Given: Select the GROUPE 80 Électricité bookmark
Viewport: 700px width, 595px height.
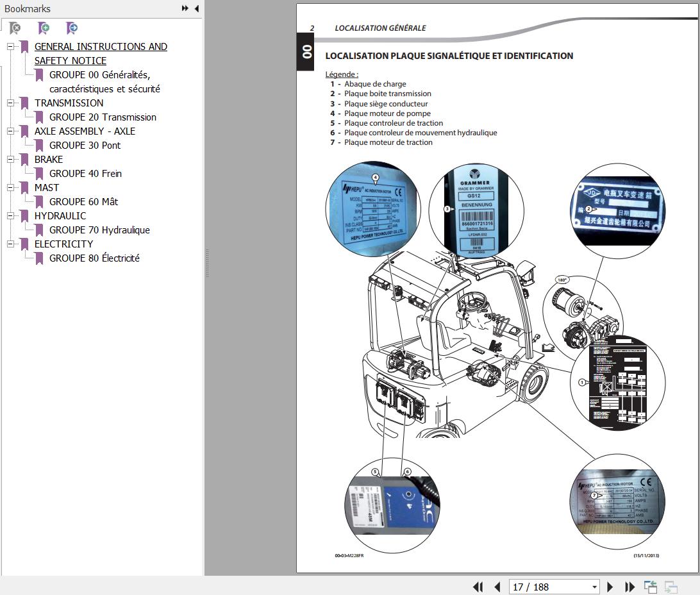Looking at the screenshot, I should click(x=94, y=258).
